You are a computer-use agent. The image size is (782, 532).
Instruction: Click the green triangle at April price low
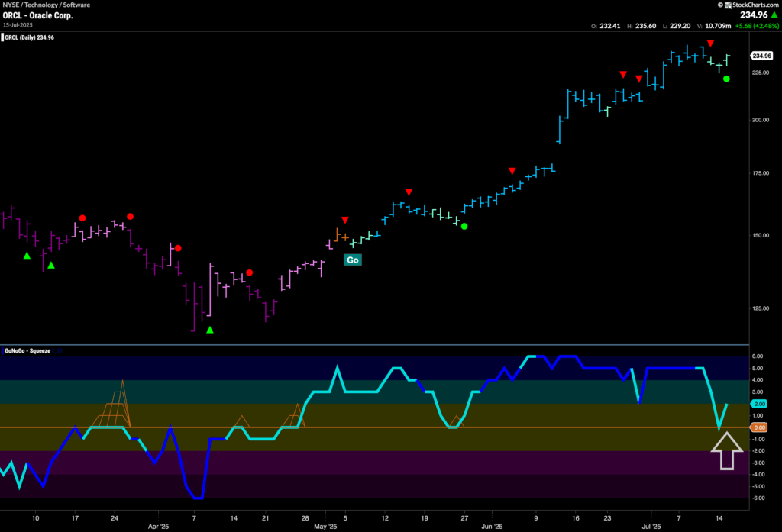(210, 330)
